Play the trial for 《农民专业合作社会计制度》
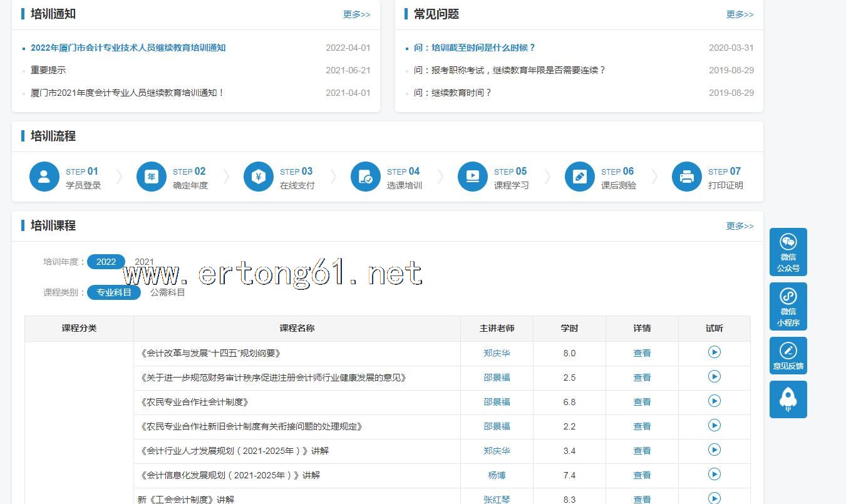Viewport: 846px width, 504px height. click(x=714, y=401)
